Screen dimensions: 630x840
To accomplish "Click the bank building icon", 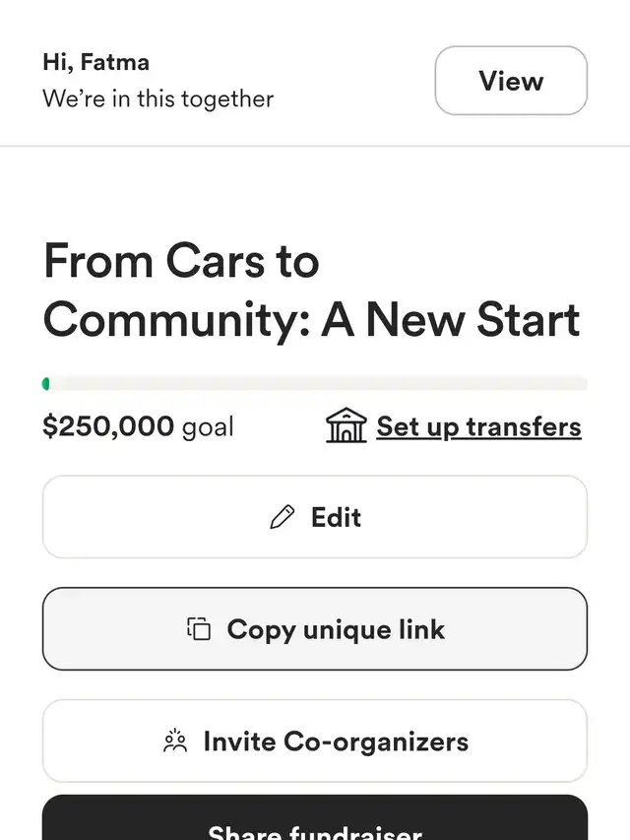I will coord(346,425).
